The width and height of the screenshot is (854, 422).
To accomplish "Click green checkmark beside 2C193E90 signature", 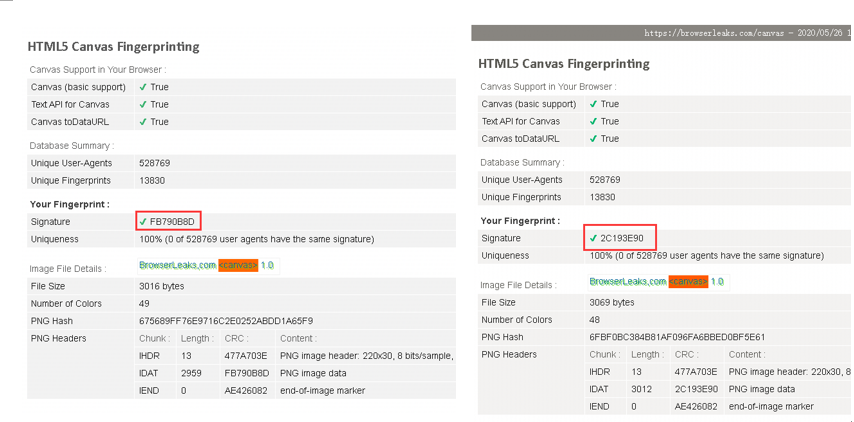I will 593,238.
